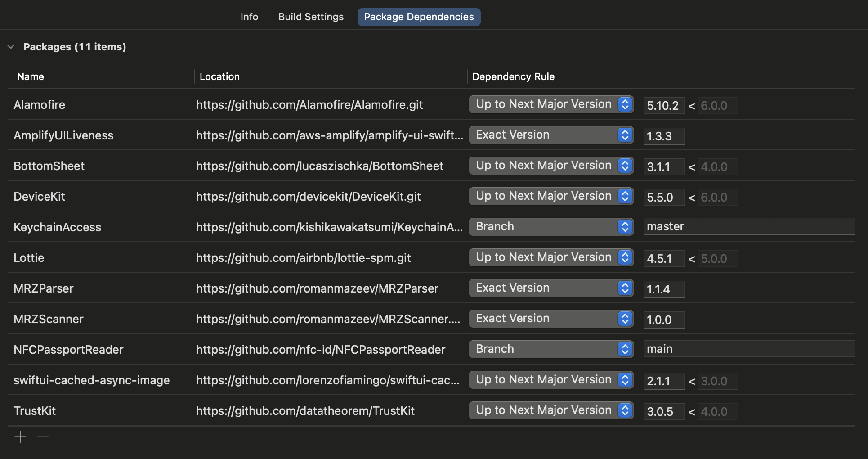Select the TrustKit package name
Screen dimensions: 868x459
pos(35,411)
